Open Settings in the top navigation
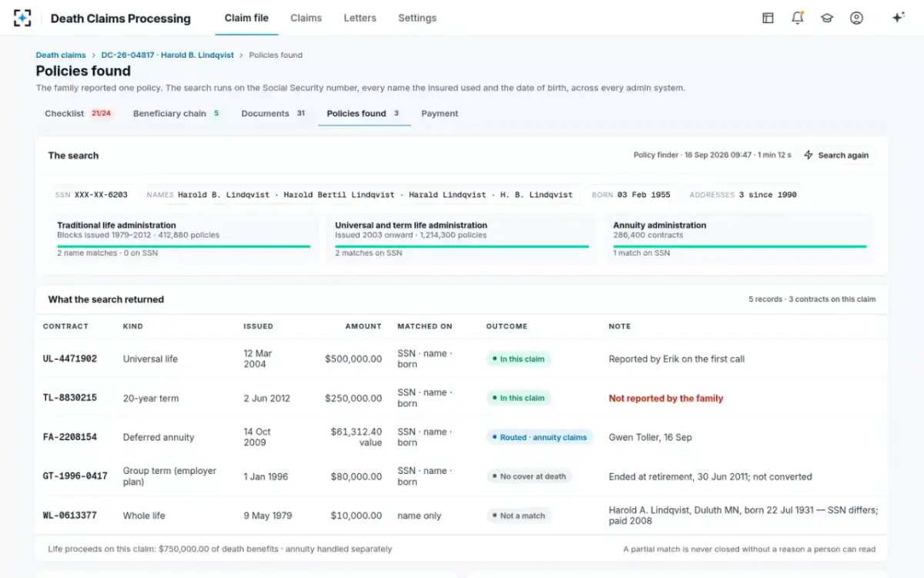 point(417,18)
